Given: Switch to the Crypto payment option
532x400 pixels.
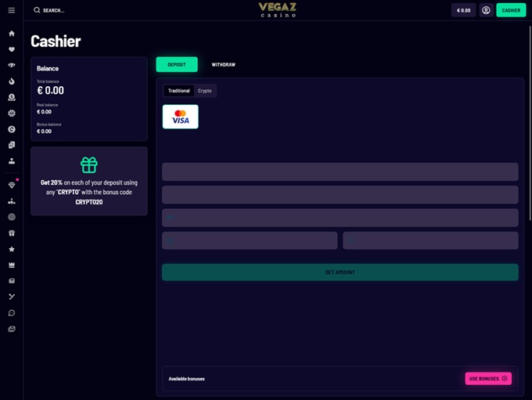Looking at the screenshot, I should (205, 91).
